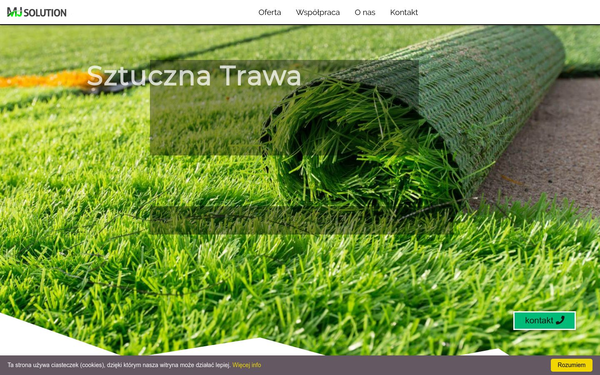
Task: Open the Więcej info cookie link
Action: [x=246, y=365]
